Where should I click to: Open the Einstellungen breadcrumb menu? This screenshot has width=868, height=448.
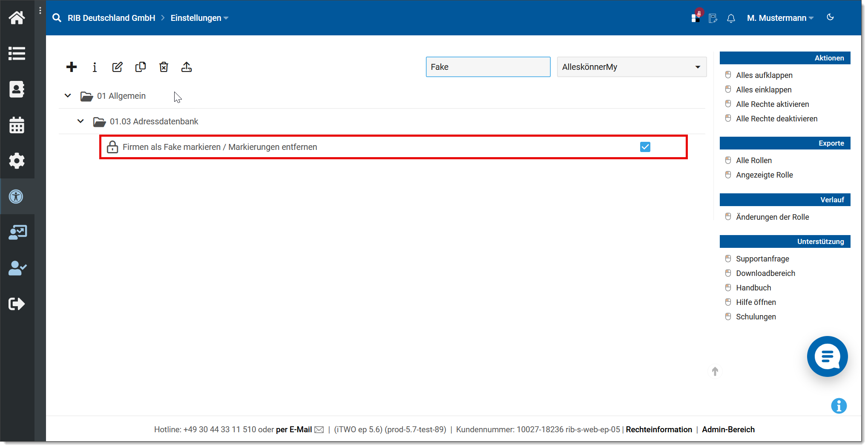(x=199, y=18)
